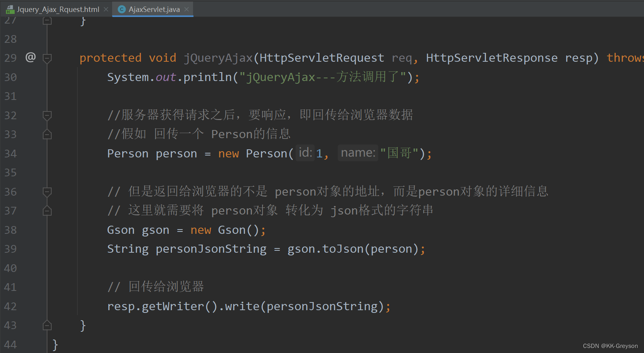The height and width of the screenshot is (353, 644).
Task: Click line number 42 in gutter
Action: (x=10, y=306)
